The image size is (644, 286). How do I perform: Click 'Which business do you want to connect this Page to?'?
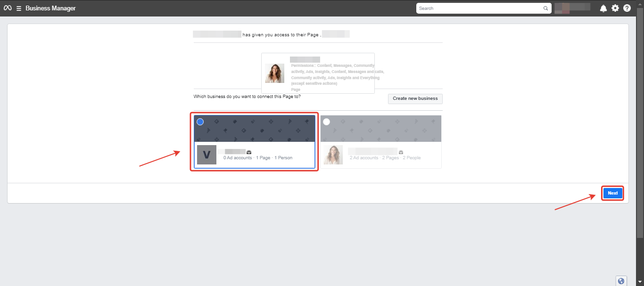[x=247, y=97]
